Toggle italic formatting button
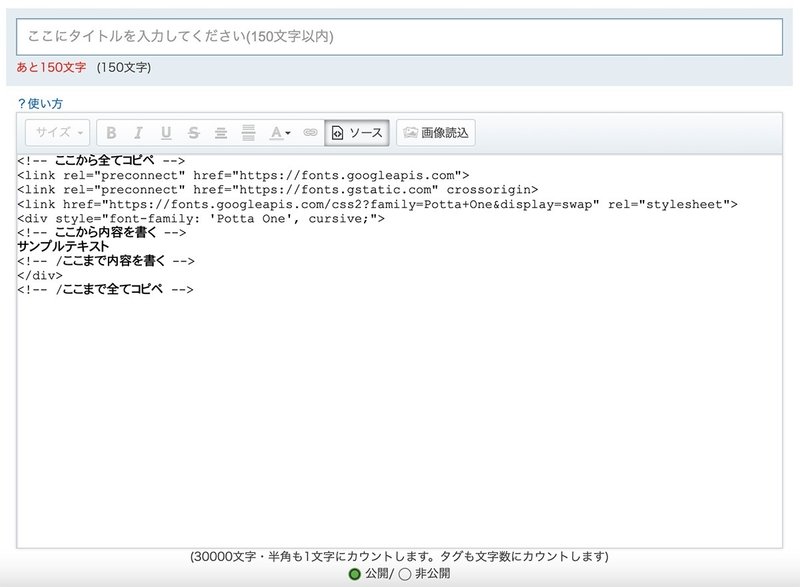 click(138, 133)
